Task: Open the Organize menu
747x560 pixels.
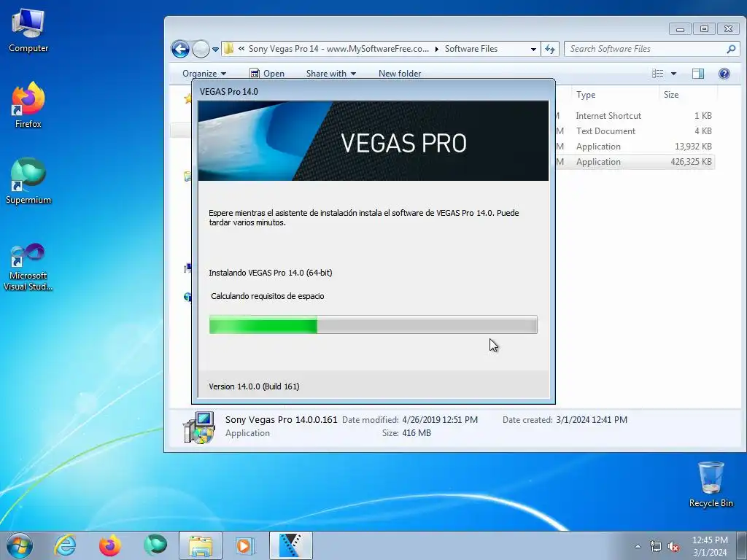Action: click(204, 74)
